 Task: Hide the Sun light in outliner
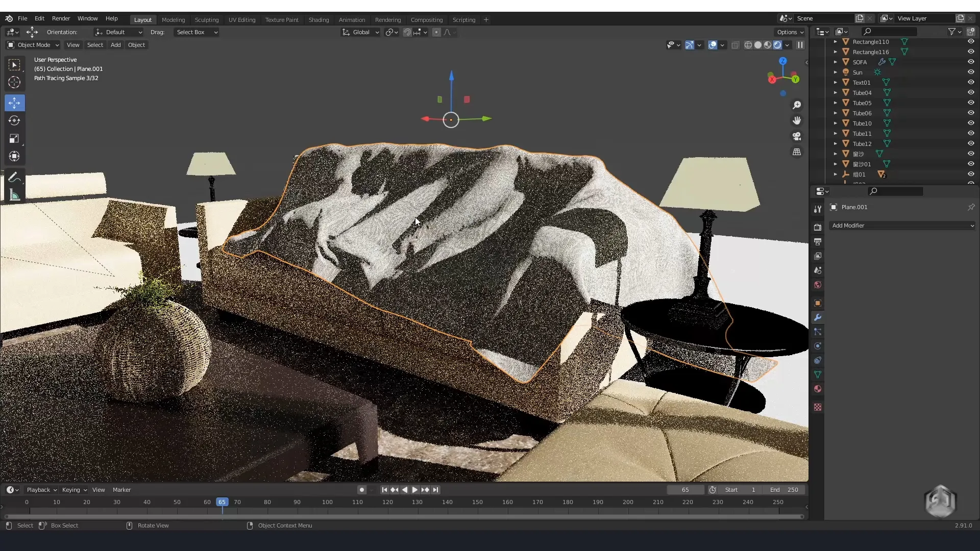pos(971,72)
